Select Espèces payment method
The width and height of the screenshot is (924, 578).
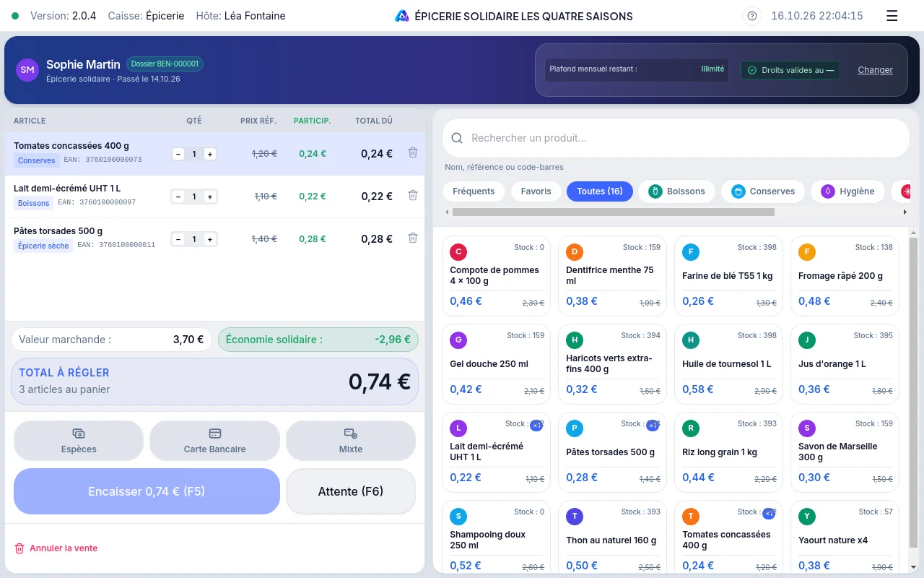tap(79, 441)
